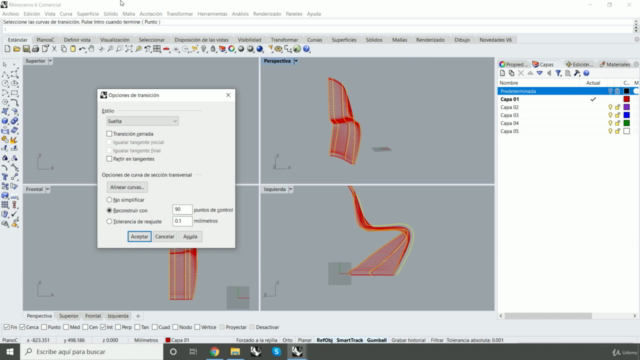
Task: Select the No simplificar radio button
Action: pos(109,200)
